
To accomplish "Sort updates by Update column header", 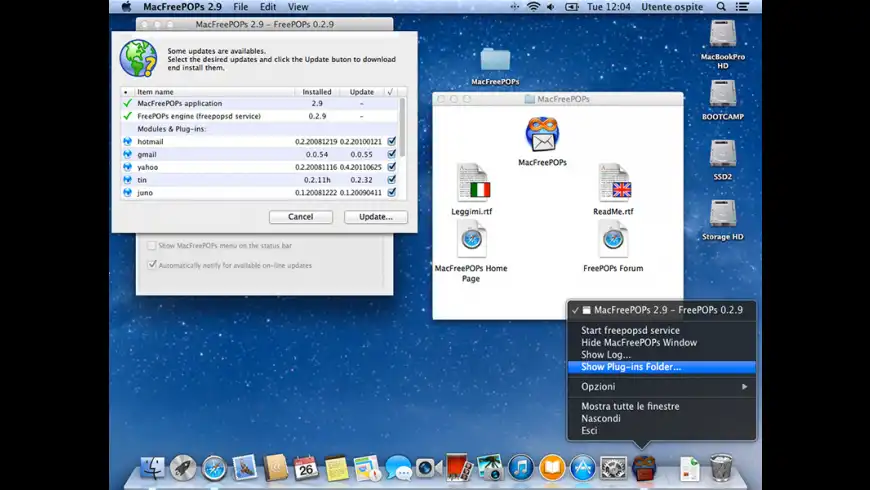I will pos(361,92).
